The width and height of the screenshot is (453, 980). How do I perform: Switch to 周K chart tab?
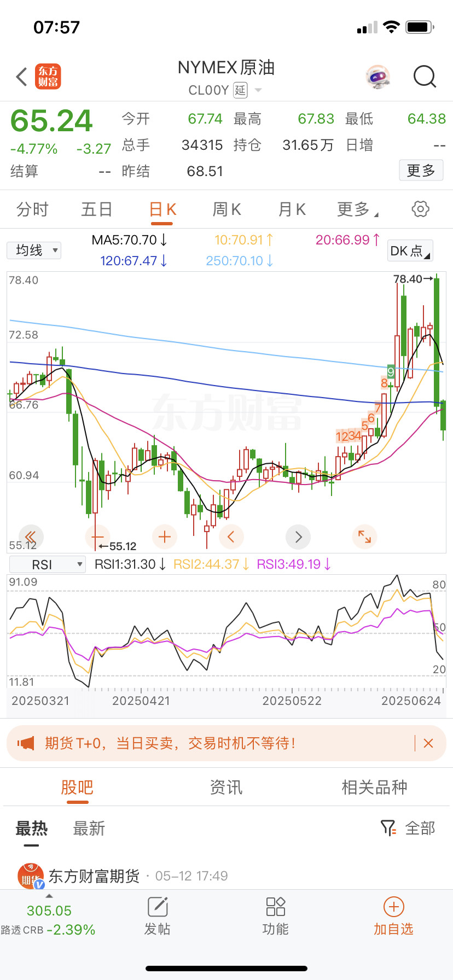[x=226, y=209]
